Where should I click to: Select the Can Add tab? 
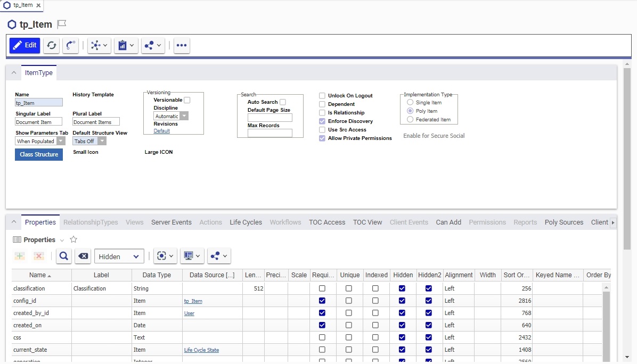(x=448, y=222)
